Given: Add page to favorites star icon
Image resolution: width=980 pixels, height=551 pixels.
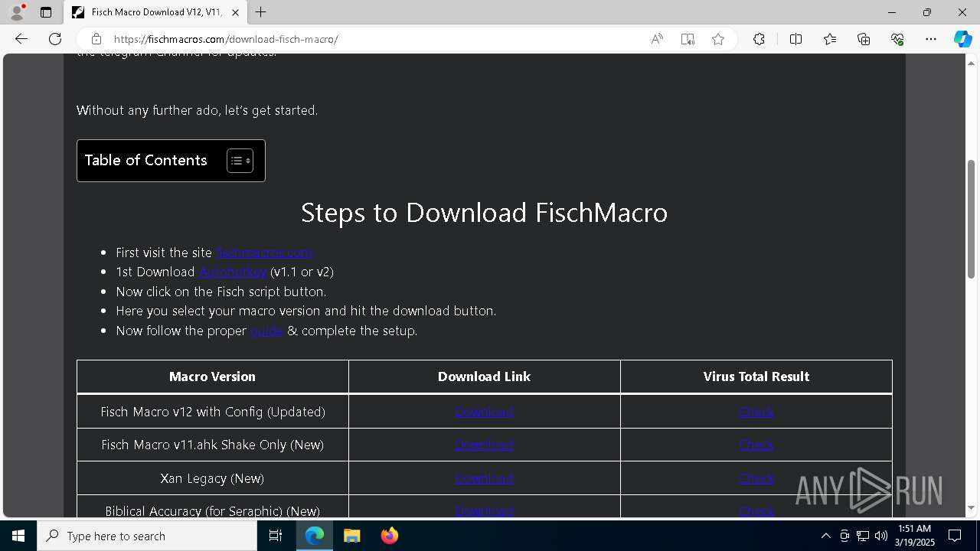Looking at the screenshot, I should point(718,39).
